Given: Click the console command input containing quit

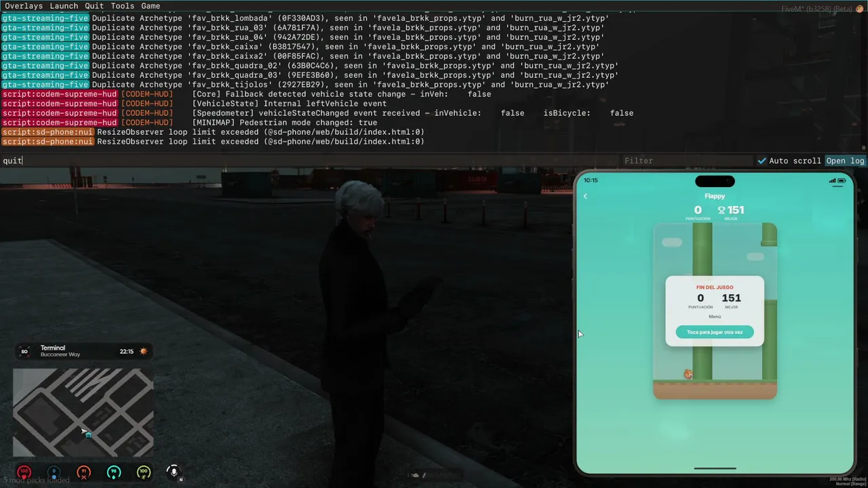Looking at the screenshot, I should click(309, 161).
